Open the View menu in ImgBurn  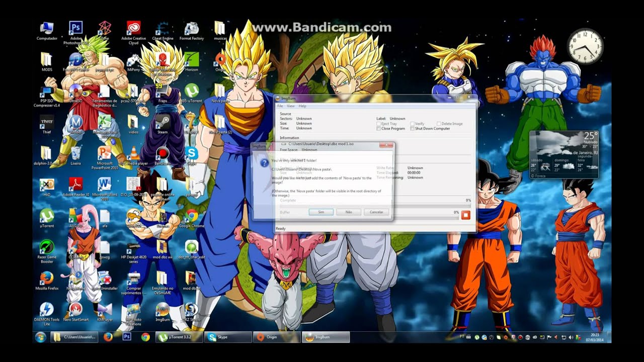coord(291,106)
